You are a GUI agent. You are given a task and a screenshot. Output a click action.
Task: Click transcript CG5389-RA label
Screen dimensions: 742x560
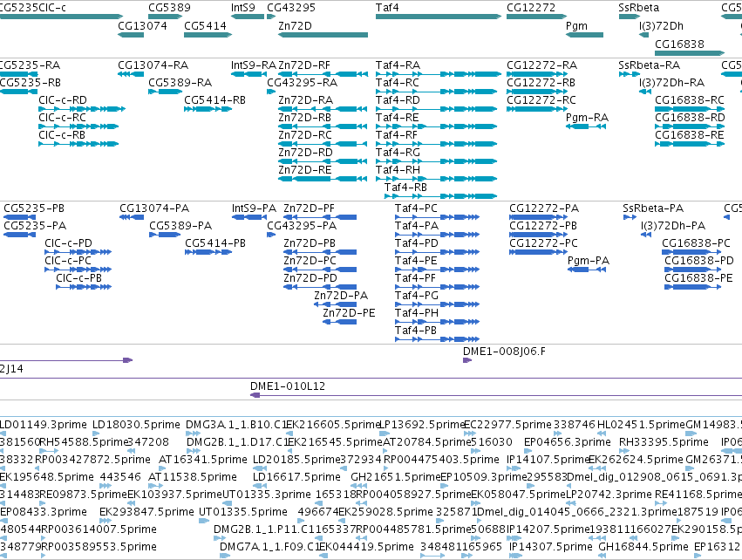180,82
